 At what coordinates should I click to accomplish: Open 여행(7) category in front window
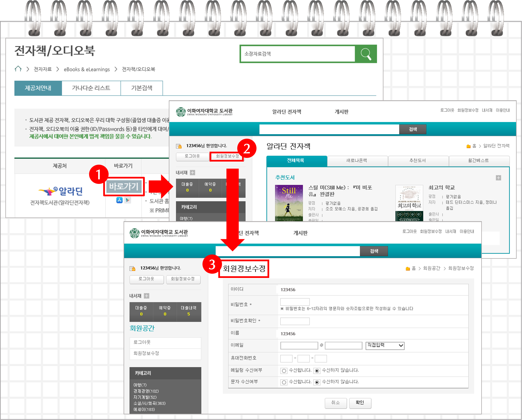click(140, 385)
